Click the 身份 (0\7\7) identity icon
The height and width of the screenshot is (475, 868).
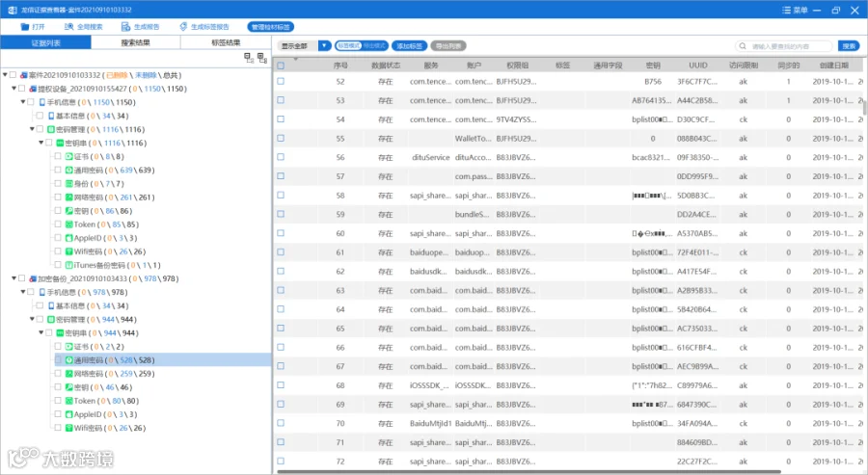click(x=69, y=184)
